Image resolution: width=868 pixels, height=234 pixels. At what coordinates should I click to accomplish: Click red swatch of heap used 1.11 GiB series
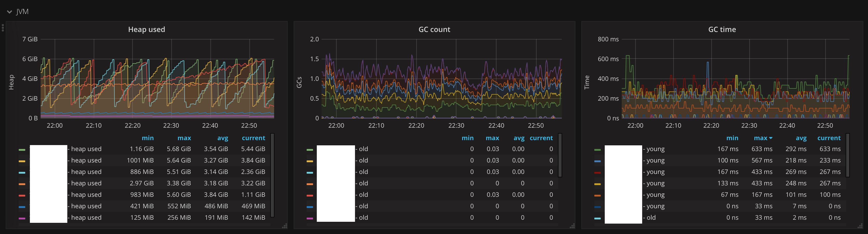22,196
